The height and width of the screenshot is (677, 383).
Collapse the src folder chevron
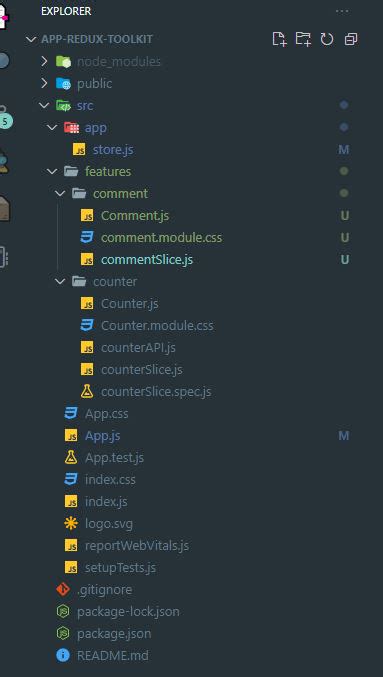click(x=44, y=105)
